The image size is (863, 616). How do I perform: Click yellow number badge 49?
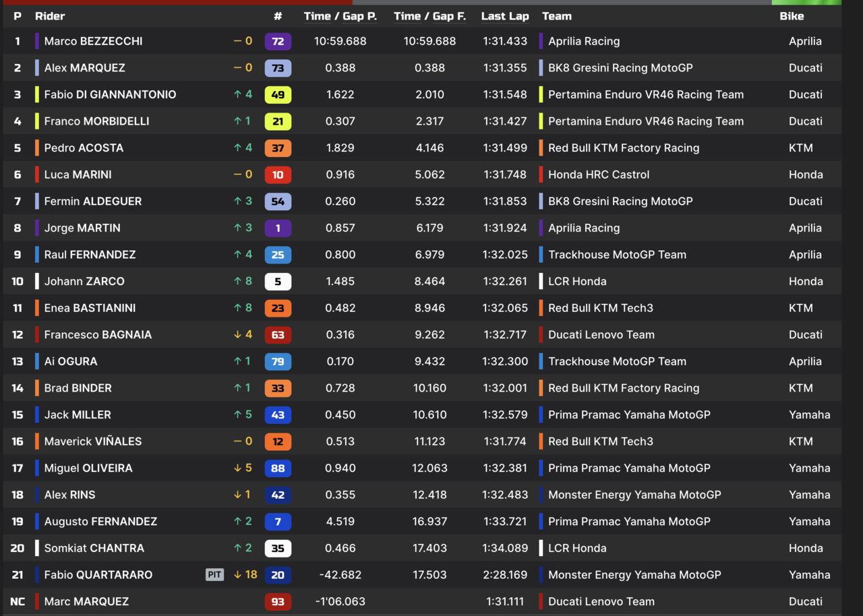[x=278, y=94]
